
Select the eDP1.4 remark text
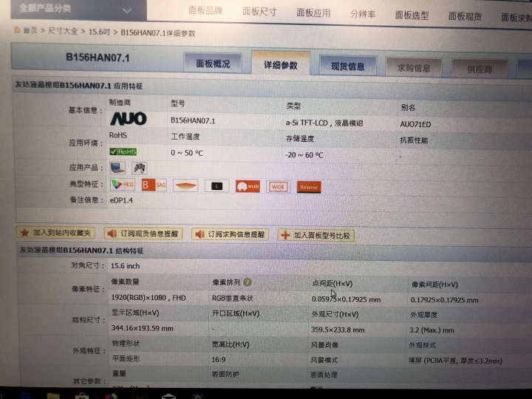[x=121, y=200]
